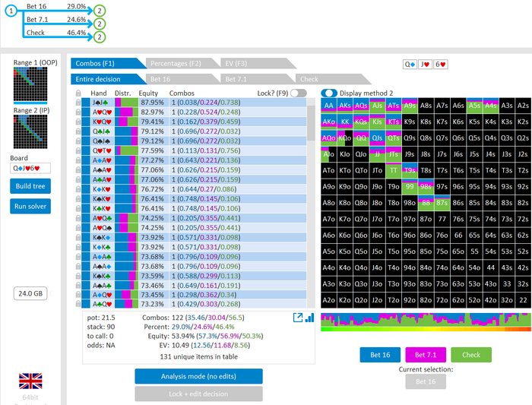Click Analysis mode (no edits) button
The image size is (532, 405).
coord(198,376)
